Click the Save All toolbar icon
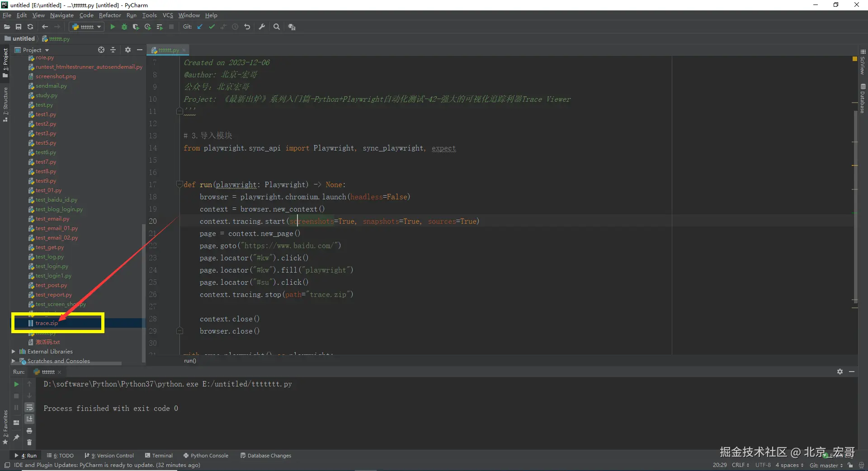 click(x=19, y=27)
